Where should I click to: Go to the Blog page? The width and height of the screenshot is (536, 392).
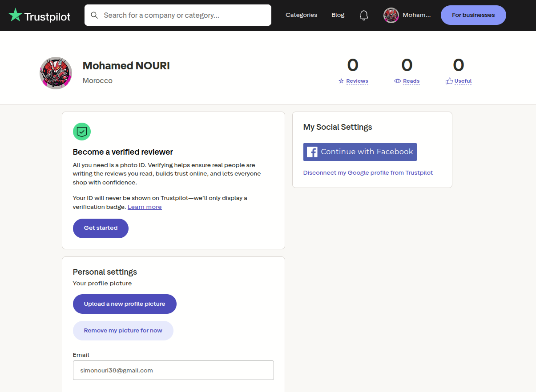tap(338, 15)
